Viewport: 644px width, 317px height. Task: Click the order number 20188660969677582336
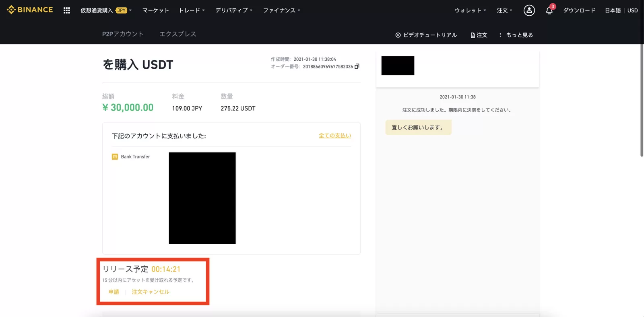(328, 66)
